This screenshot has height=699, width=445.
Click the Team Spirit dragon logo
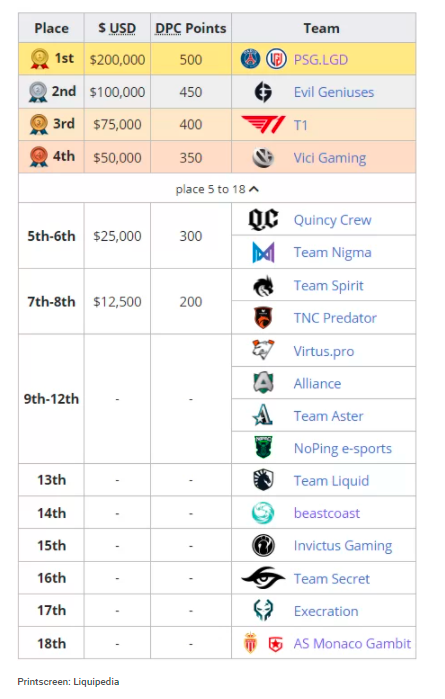pyautogui.click(x=263, y=286)
